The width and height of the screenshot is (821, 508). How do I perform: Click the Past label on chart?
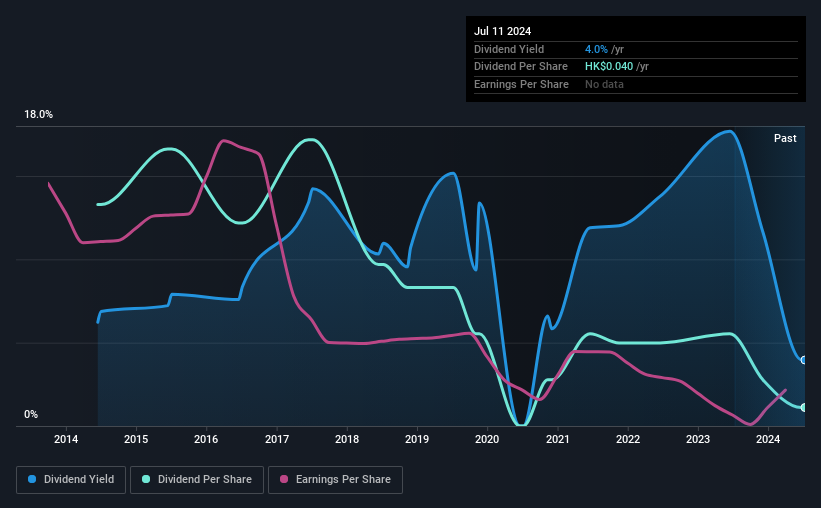tap(785, 138)
